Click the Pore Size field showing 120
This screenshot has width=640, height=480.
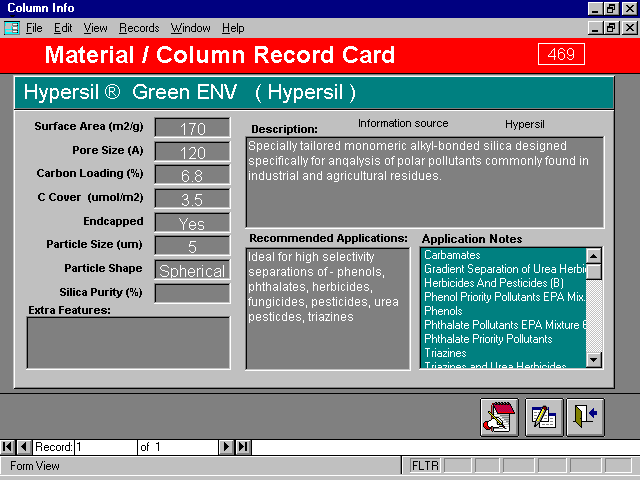(192, 152)
